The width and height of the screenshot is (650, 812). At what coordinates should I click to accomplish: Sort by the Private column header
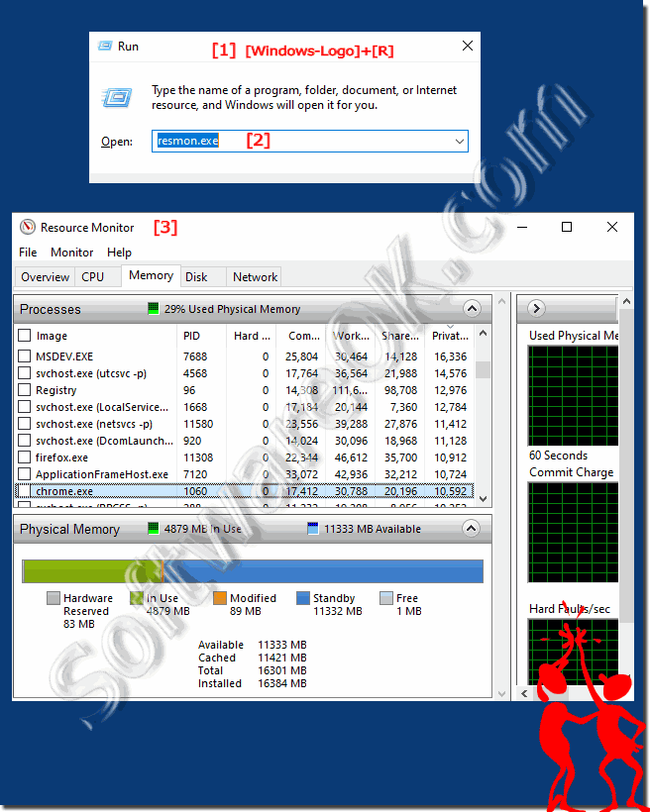tap(450, 336)
